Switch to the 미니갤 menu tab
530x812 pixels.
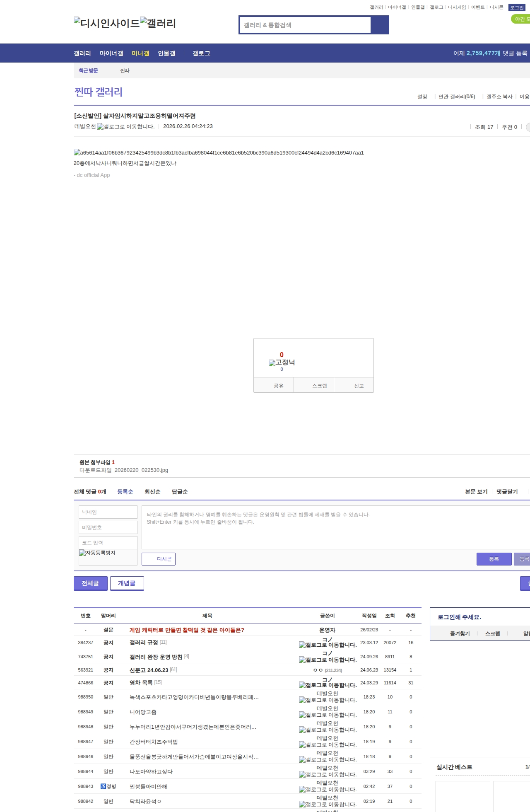point(140,53)
